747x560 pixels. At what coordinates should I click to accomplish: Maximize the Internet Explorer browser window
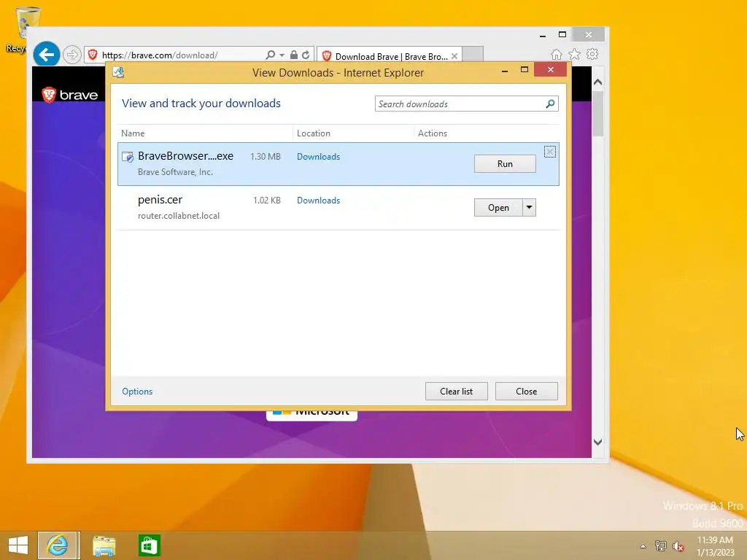(x=562, y=35)
